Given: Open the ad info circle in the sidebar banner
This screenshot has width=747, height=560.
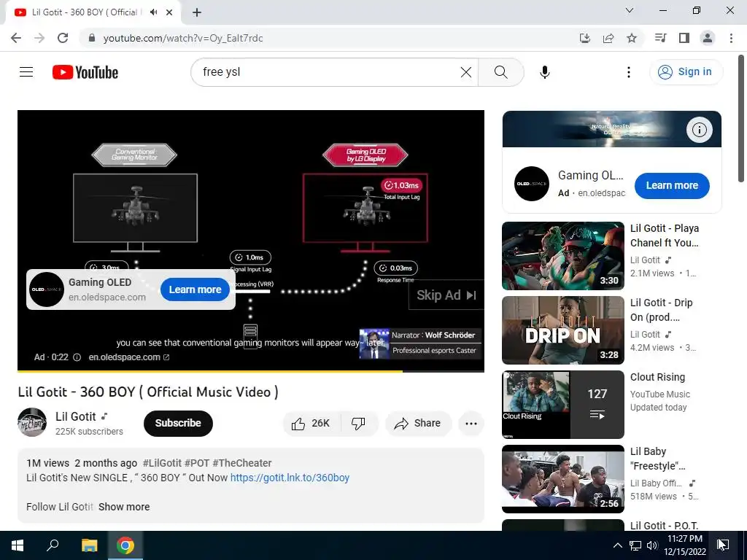Looking at the screenshot, I should click(x=699, y=130).
